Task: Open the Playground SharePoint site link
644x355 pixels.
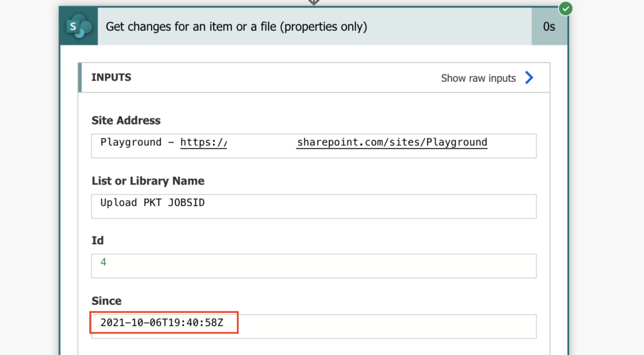Action: click(392, 142)
